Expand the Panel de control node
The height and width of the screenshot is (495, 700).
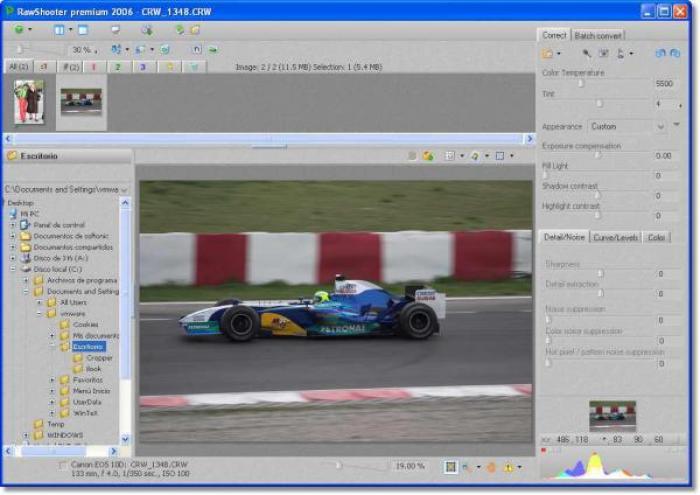13,225
